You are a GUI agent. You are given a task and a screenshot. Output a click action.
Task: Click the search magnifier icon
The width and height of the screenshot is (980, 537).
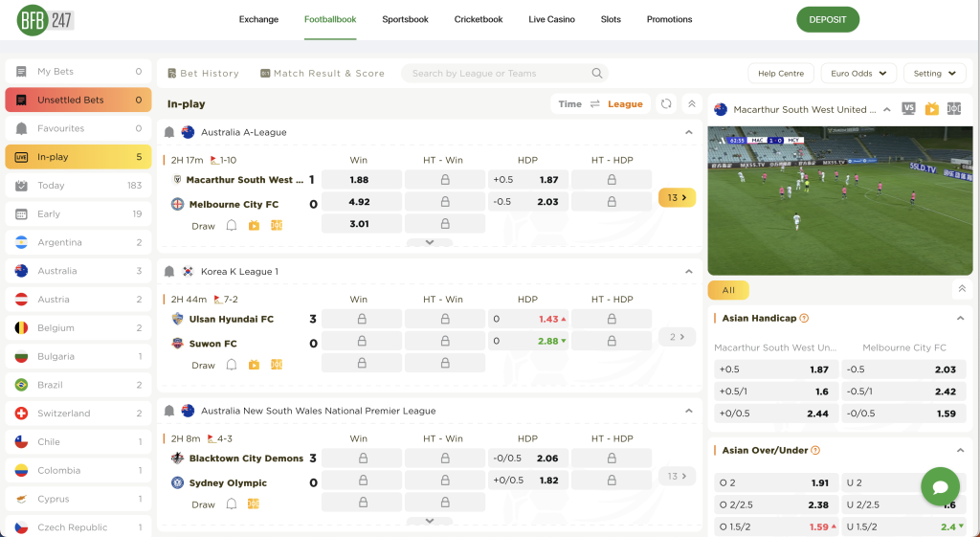(597, 73)
